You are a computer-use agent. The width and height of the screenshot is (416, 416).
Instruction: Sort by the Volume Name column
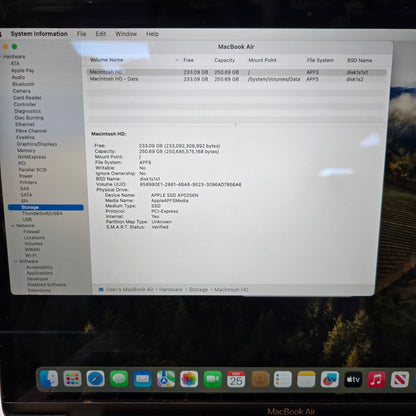[x=106, y=60]
